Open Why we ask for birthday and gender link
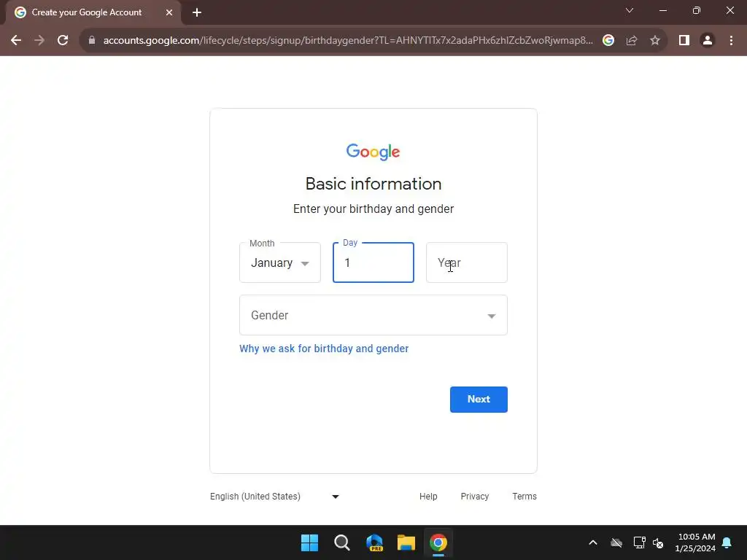The height and width of the screenshot is (560, 747). [x=324, y=349]
